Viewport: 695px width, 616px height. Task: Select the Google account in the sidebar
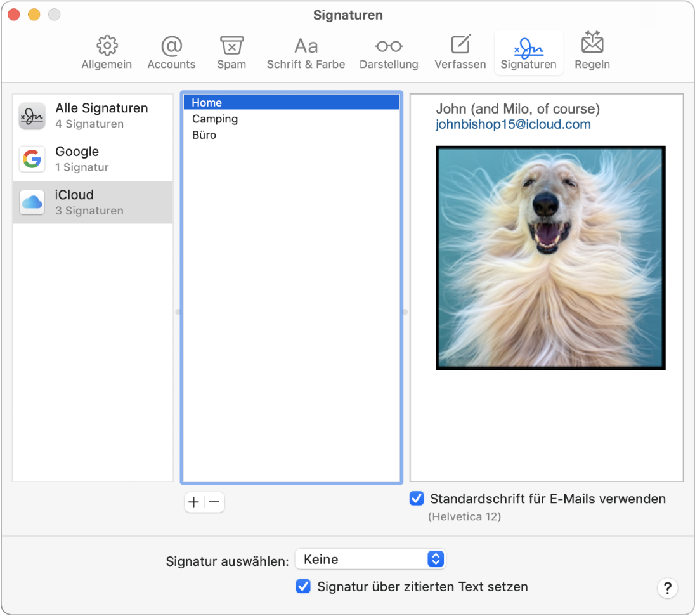tap(93, 159)
